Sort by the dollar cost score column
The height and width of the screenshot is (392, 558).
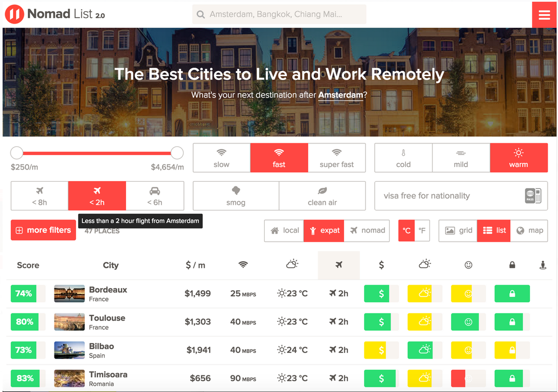[381, 265]
